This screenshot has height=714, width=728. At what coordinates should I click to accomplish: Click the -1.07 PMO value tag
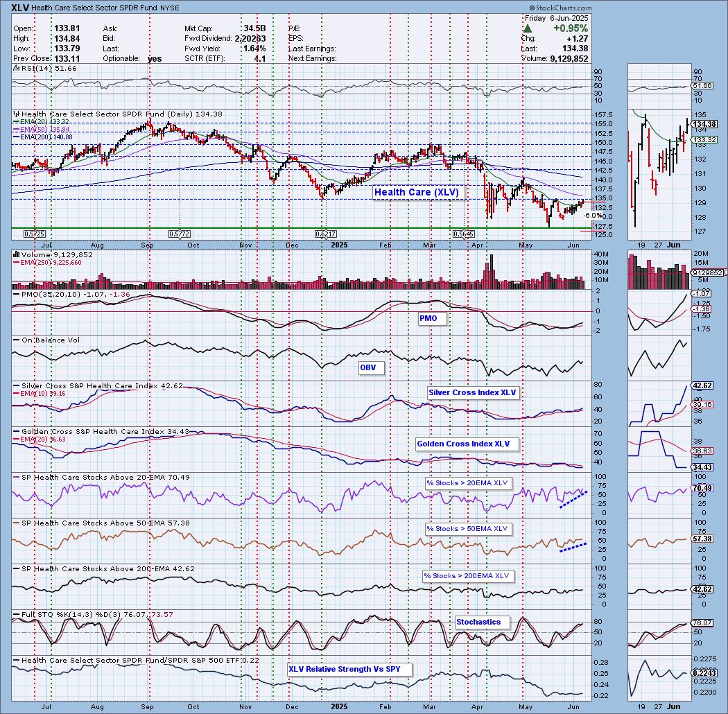tap(702, 293)
